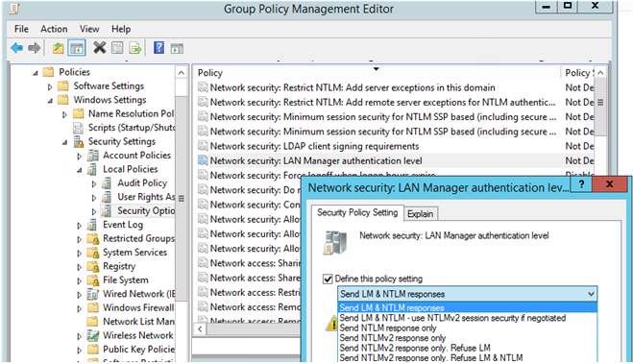Click the Properties toolbar icon
The image size is (633, 364).
pos(117,48)
